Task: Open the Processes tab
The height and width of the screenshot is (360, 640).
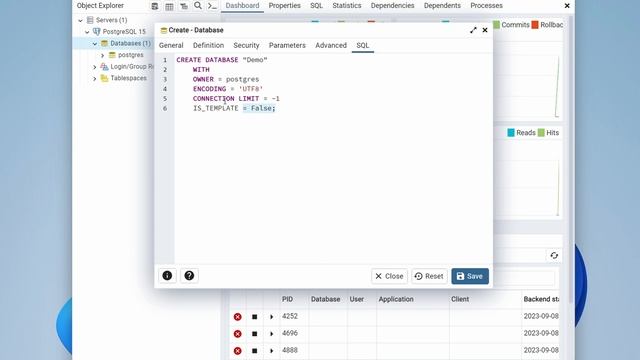Action: coord(486,6)
